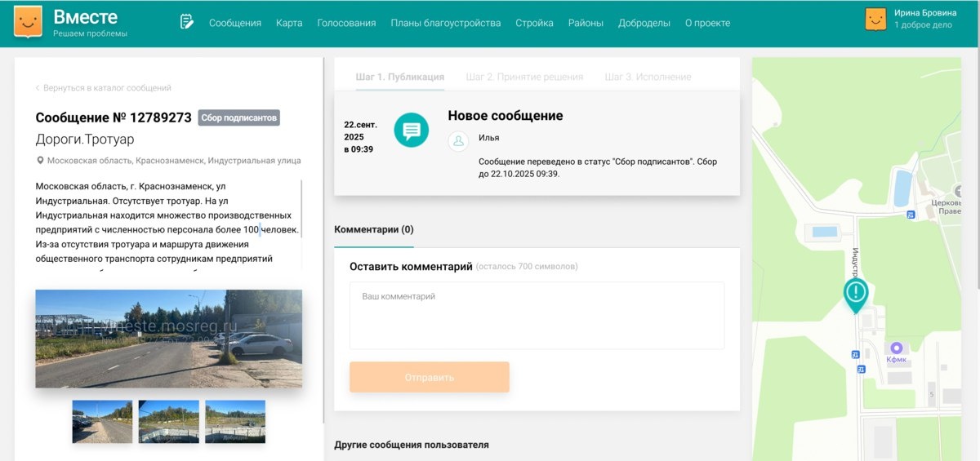Screen dimensions: 980x461
Task: Click the exclamation map marker pin
Action: 855,295
